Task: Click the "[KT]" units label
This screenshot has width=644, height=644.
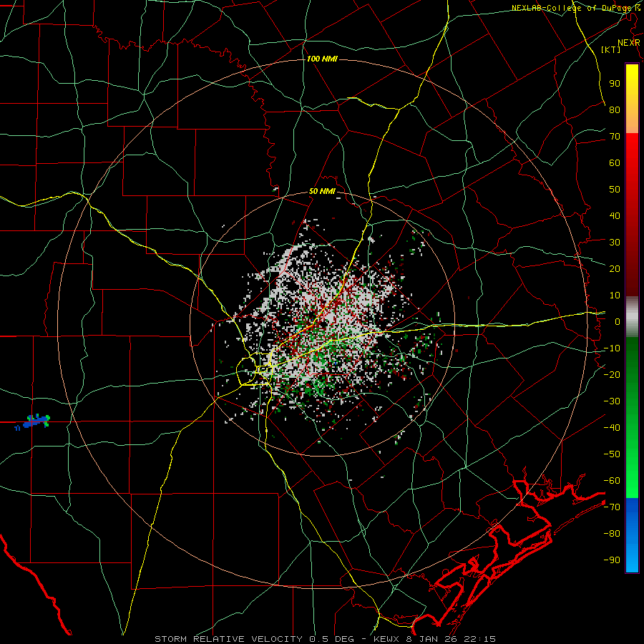Action: tap(611, 49)
